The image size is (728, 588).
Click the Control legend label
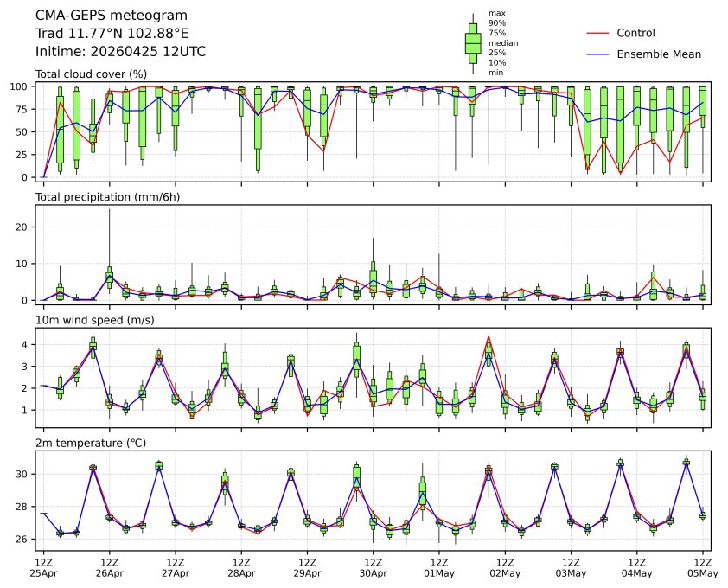(x=635, y=33)
